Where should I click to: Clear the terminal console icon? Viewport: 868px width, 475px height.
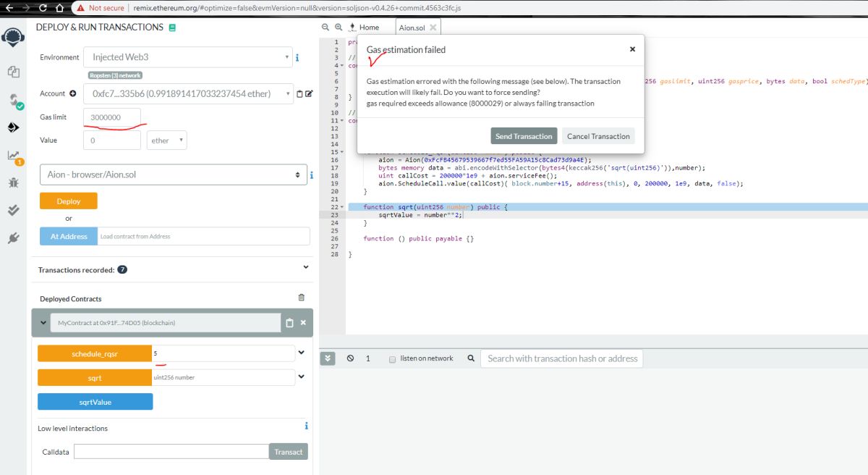coord(350,358)
